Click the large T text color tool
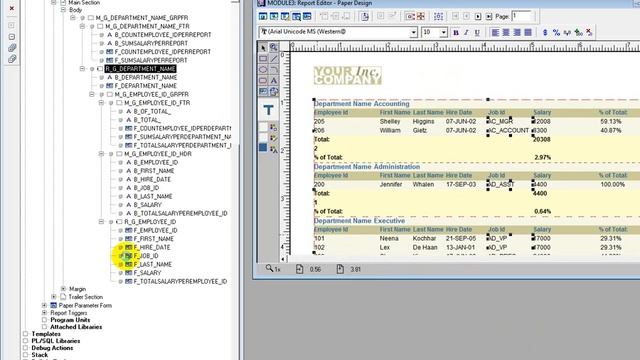The image size is (640, 360). pyautogui.click(x=268, y=110)
